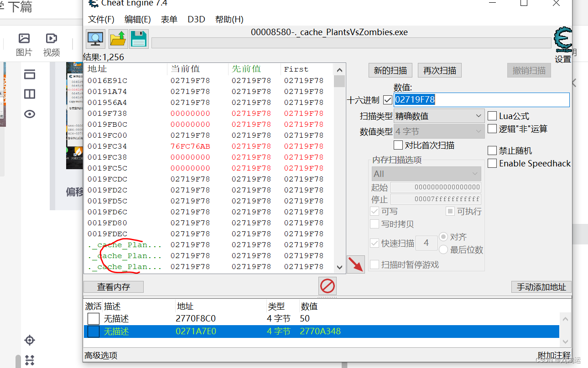Open the 扫描类型 精确数值 dropdown
The width and height of the screenshot is (588, 368).
[439, 116]
